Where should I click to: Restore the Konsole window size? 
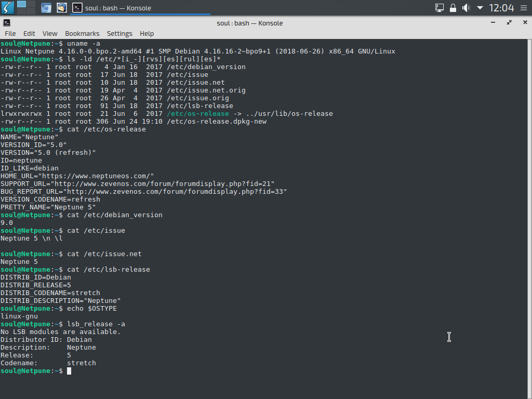tap(509, 22)
